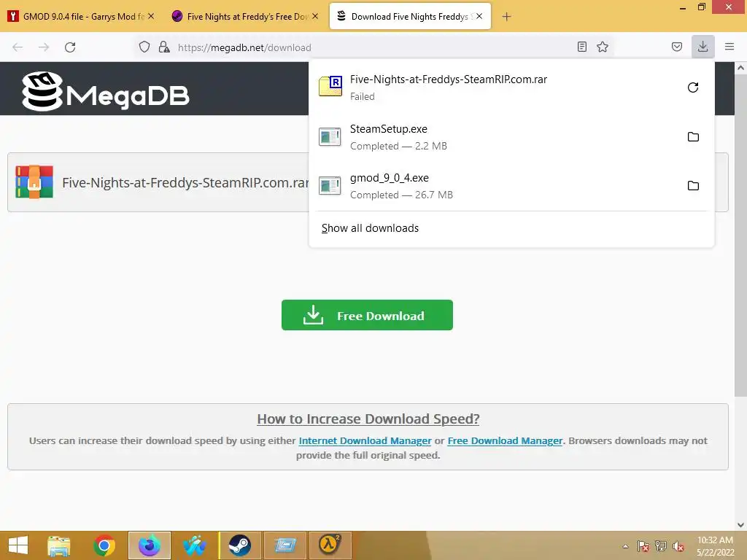Go forward to next page
Screen dimensions: 747x560
(x=44, y=47)
